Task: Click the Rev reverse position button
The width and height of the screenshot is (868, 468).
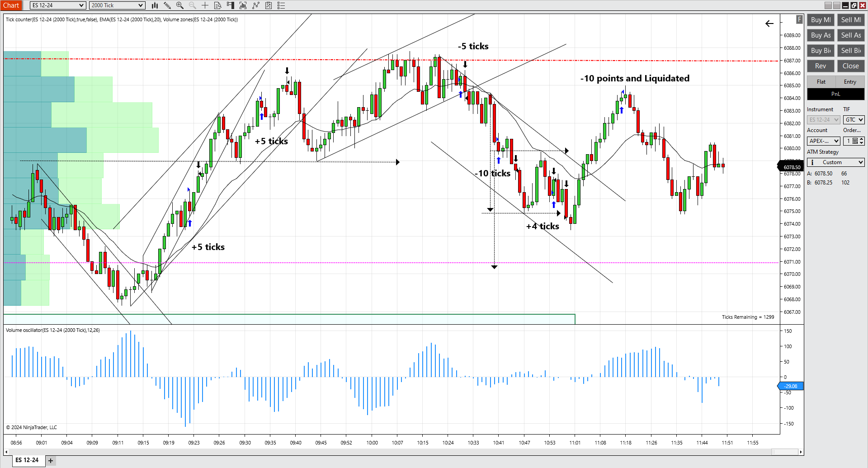Action: [x=821, y=66]
